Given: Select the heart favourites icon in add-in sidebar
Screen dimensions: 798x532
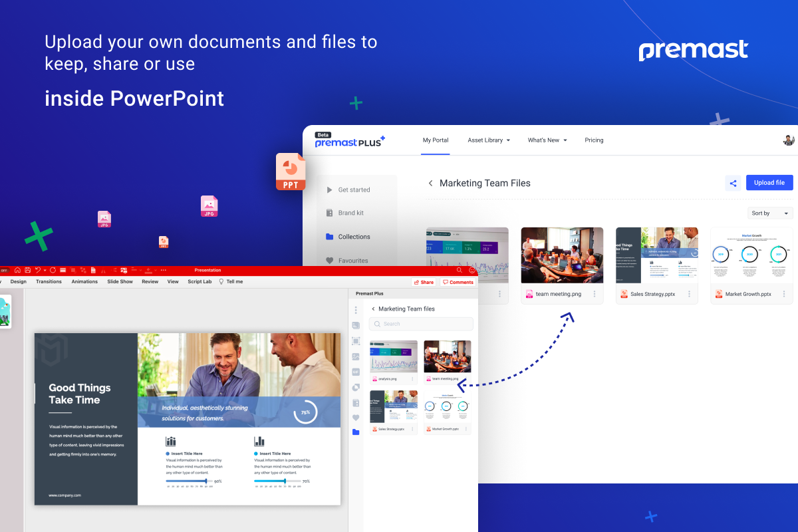Looking at the screenshot, I should (356, 418).
